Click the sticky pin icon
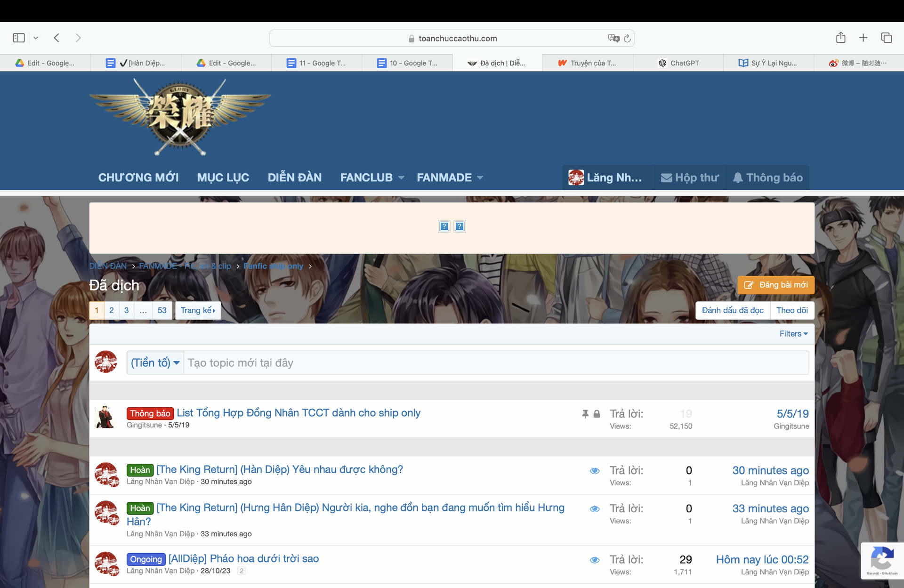 point(585,414)
